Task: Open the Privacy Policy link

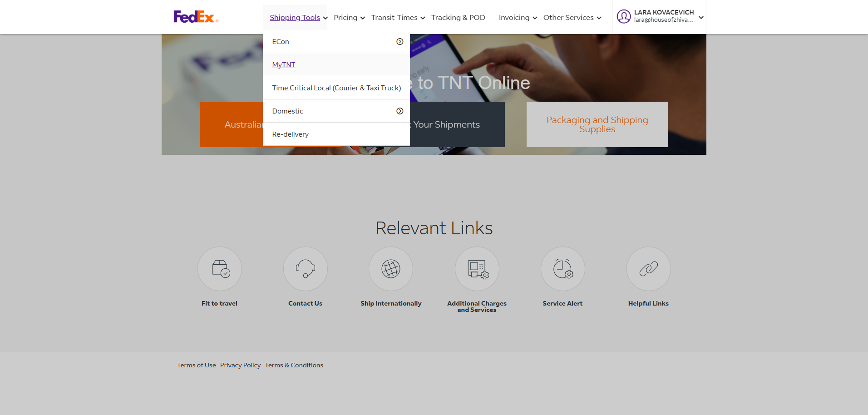Action: (240, 366)
